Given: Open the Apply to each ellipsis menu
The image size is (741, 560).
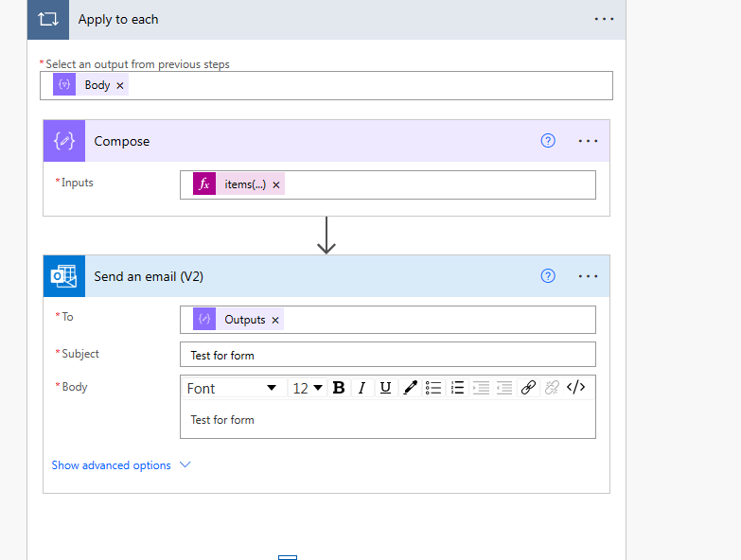Looking at the screenshot, I should 604,19.
